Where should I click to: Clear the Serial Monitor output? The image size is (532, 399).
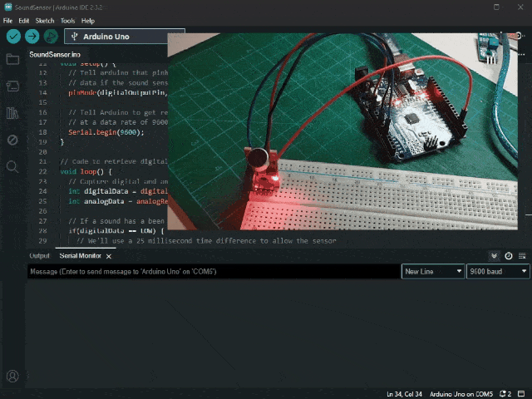tap(522, 256)
